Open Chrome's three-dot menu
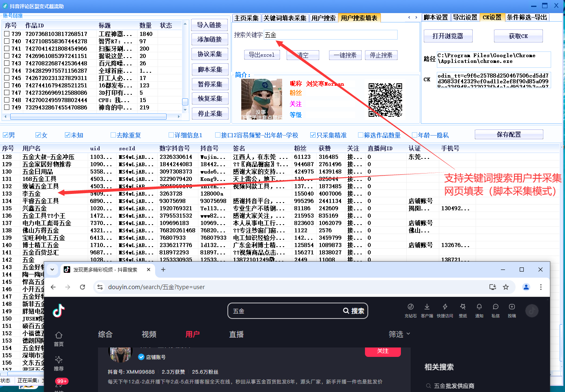The height and width of the screenshot is (392, 565). (x=541, y=287)
